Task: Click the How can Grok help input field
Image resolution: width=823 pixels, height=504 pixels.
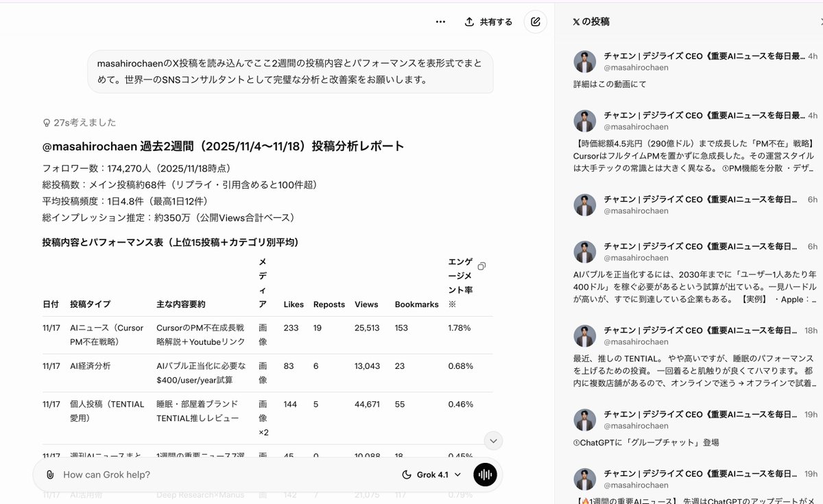Action: click(x=171, y=475)
